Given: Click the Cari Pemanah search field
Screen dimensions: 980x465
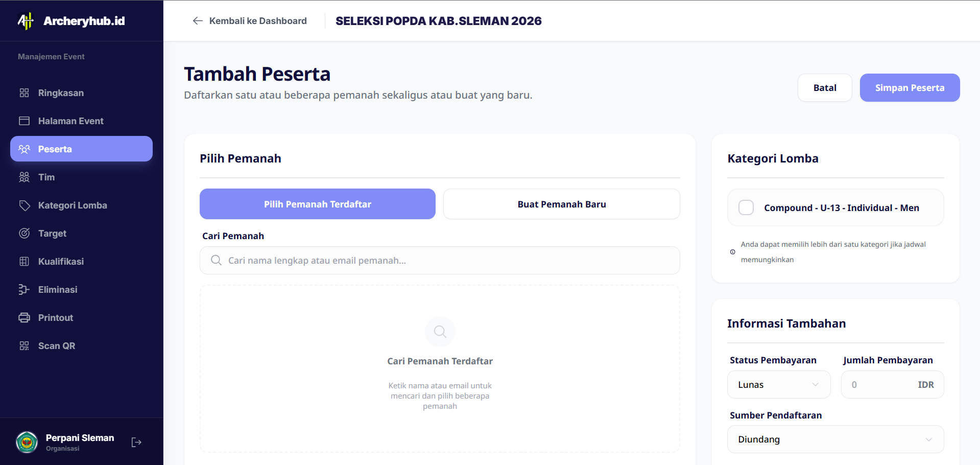Looking at the screenshot, I should click(440, 260).
